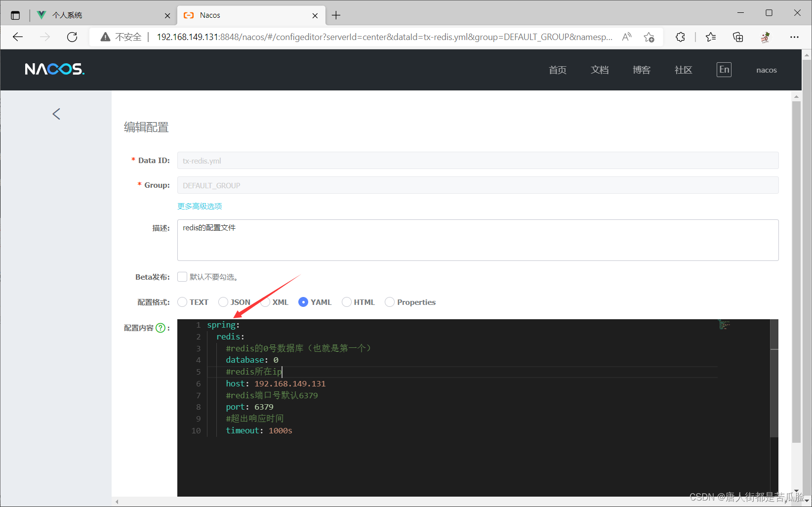Close the Nacos tab
This screenshot has width=812, height=507.
[x=315, y=15]
